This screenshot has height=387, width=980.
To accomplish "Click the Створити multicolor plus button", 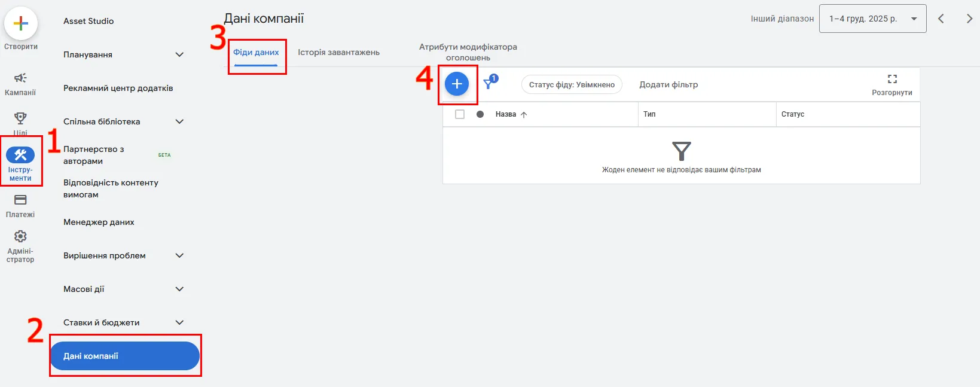I will tap(21, 24).
